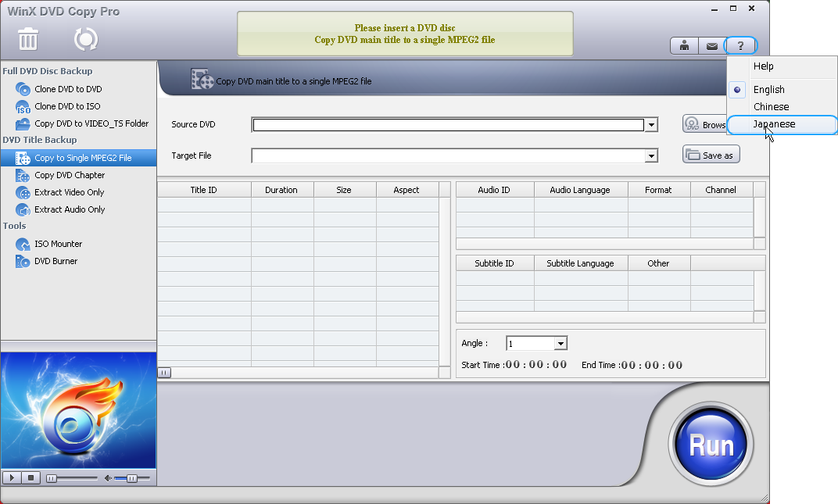Click the speaker volume icon

click(108, 477)
